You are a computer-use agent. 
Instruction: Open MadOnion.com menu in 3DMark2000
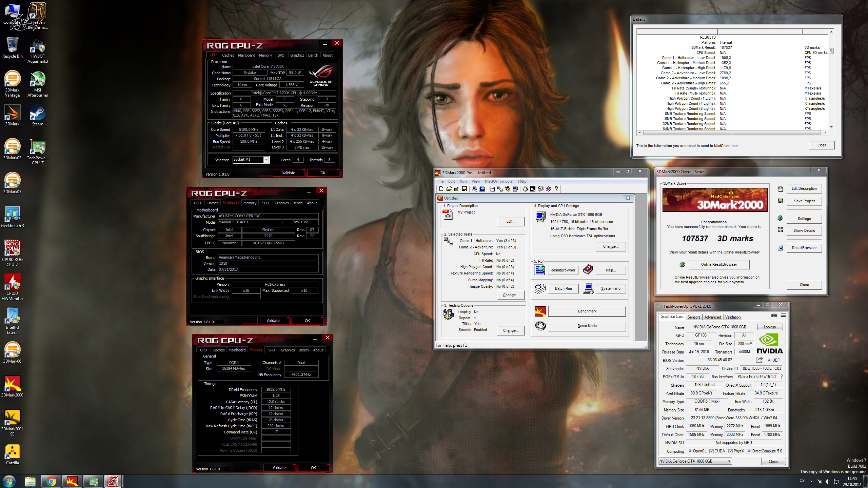[x=499, y=181]
